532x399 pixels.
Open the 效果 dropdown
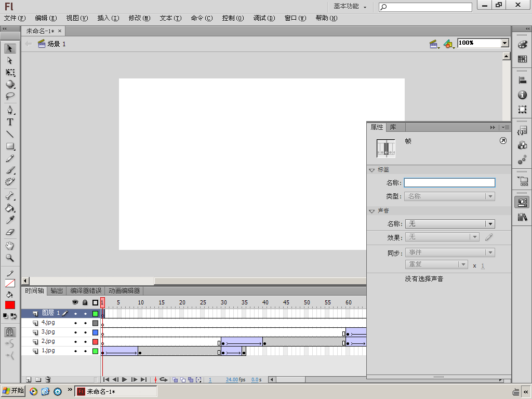point(442,237)
